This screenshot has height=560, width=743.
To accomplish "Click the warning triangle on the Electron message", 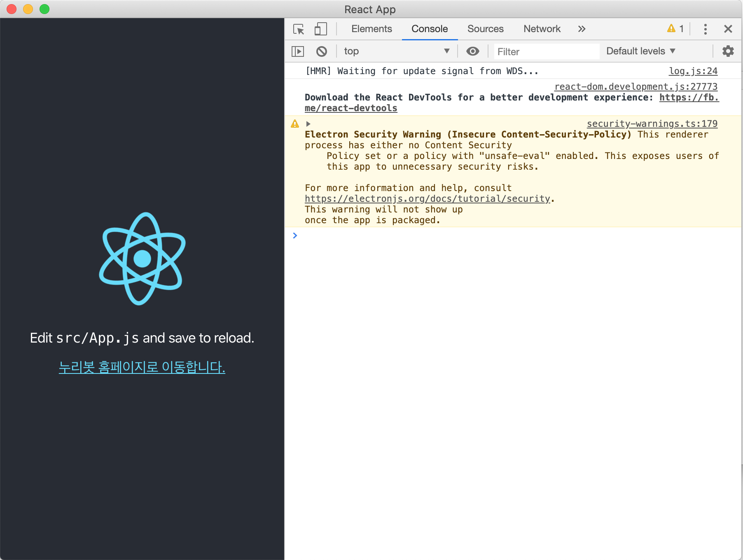I will 295,124.
